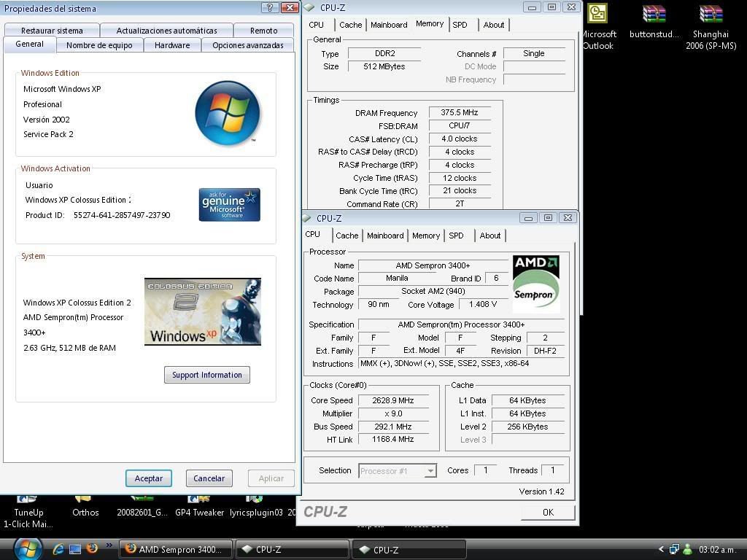
Task: Click the Bus Speed value 292.1 MHz
Action: [393, 427]
